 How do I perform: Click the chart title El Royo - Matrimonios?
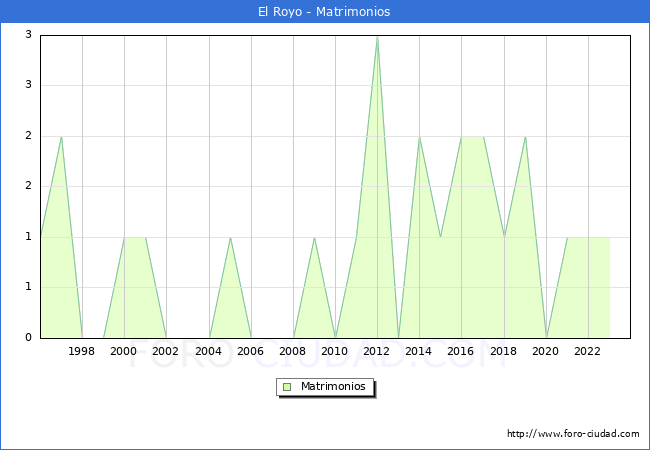click(325, 12)
